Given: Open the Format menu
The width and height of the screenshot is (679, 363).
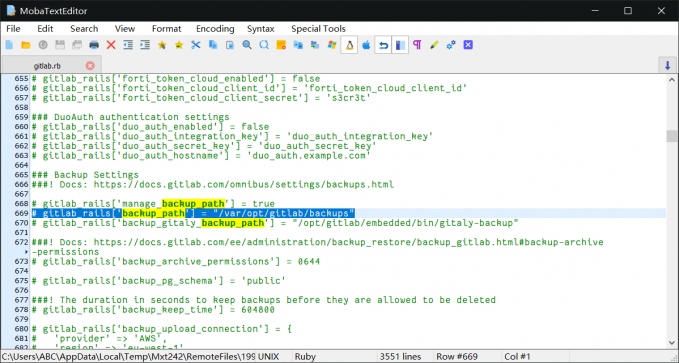Looking at the screenshot, I should [166, 29].
